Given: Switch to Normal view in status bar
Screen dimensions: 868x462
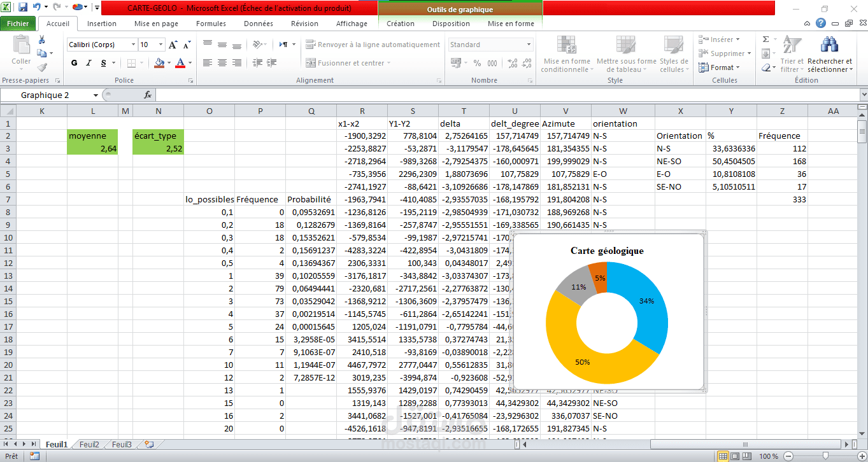Looking at the screenshot, I should coord(723,456).
